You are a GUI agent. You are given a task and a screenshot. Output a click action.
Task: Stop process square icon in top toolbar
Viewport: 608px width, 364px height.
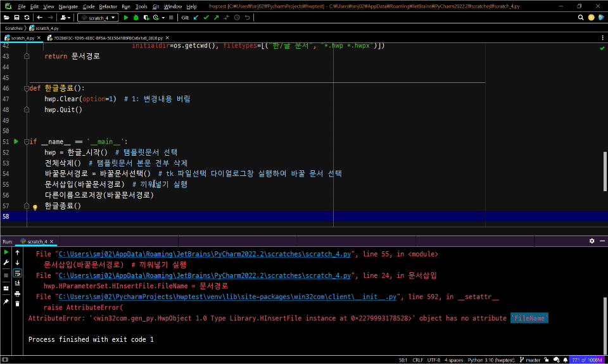[171, 18]
